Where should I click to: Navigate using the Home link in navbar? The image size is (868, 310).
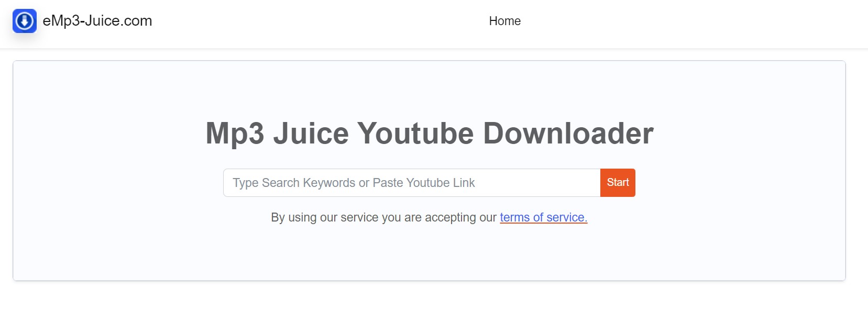pyautogui.click(x=504, y=21)
